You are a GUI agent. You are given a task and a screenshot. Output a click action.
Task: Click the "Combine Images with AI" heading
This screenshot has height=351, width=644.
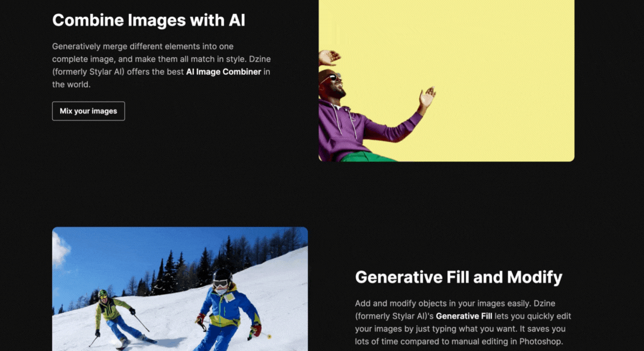pos(149,20)
